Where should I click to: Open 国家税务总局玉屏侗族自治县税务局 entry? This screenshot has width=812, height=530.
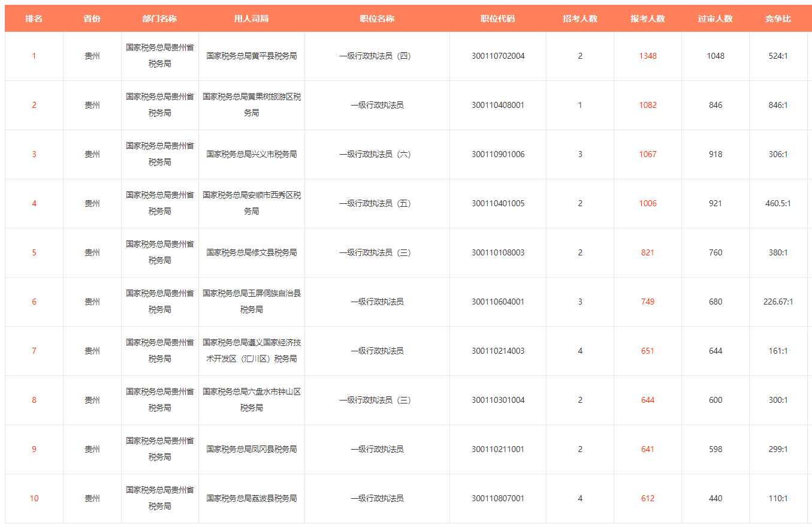pyautogui.click(x=251, y=302)
